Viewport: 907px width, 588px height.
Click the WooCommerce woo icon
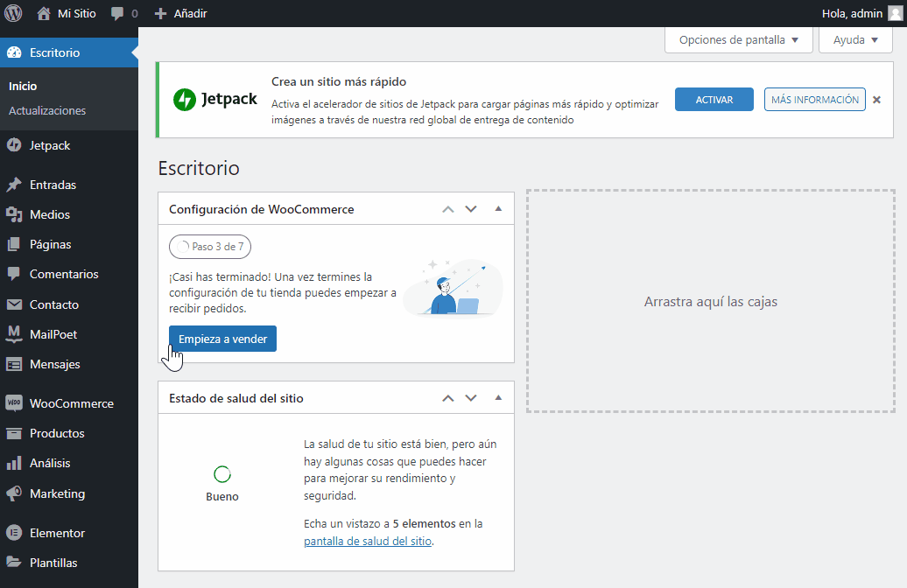tap(14, 403)
